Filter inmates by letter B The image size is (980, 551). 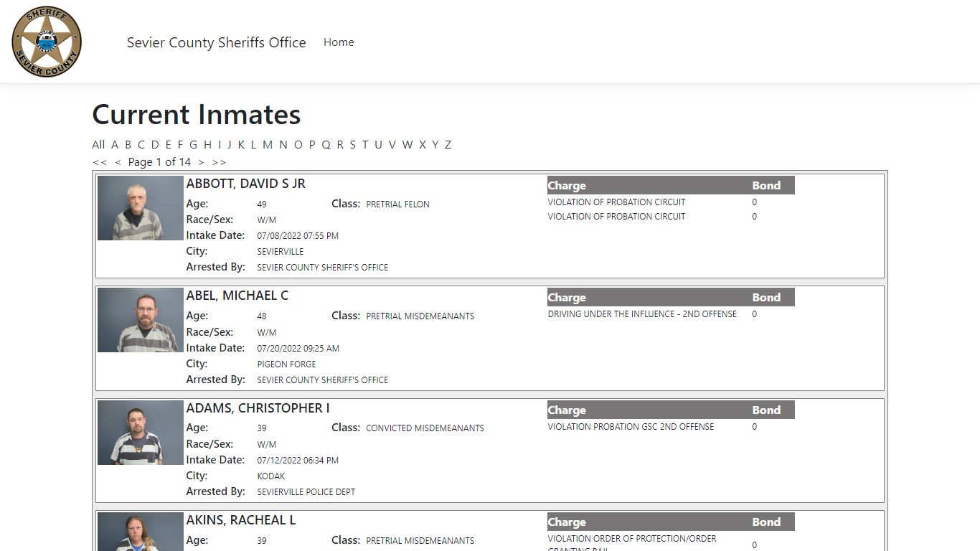(x=128, y=144)
